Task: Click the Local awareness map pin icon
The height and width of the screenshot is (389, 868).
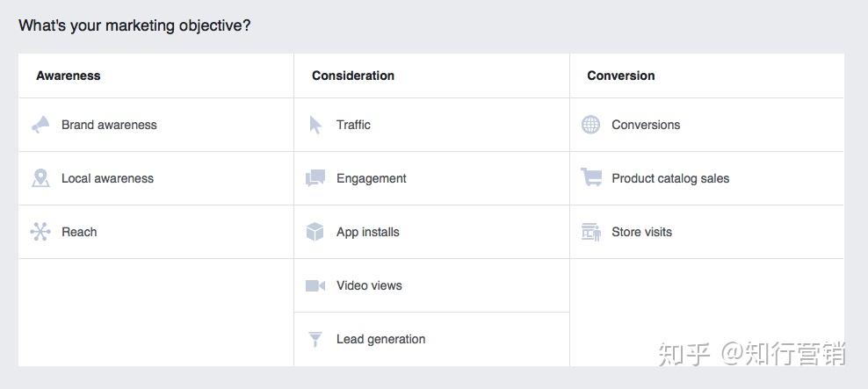Action: coord(40,178)
